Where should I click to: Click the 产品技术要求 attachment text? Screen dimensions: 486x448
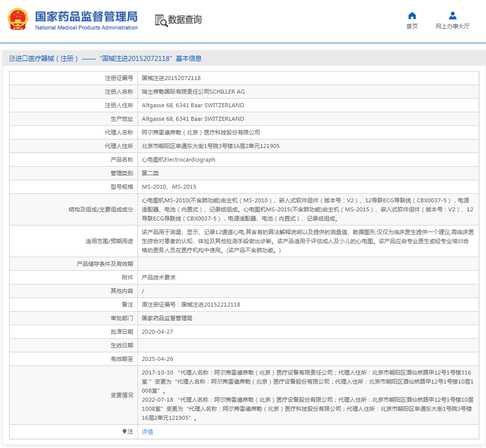coord(159,277)
